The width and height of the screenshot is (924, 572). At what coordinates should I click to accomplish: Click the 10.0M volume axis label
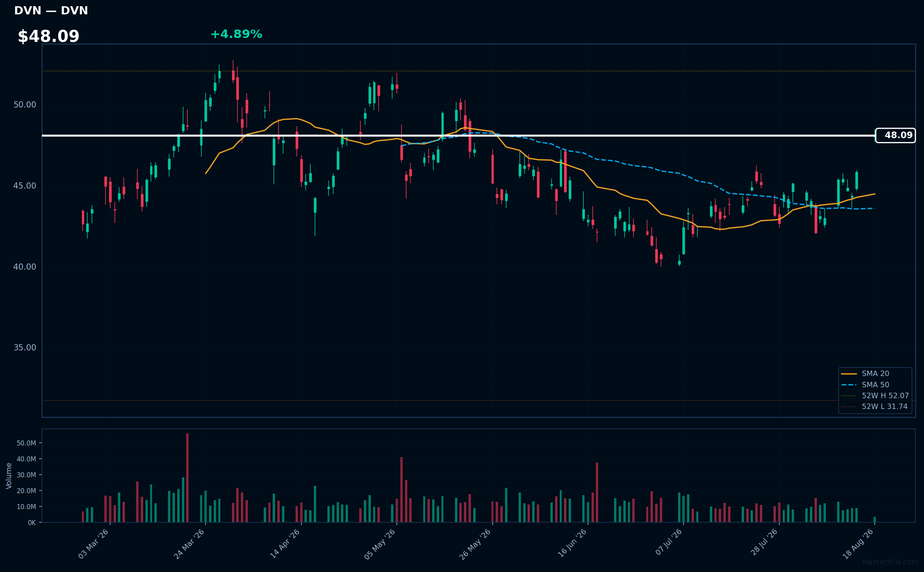[x=26, y=507]
